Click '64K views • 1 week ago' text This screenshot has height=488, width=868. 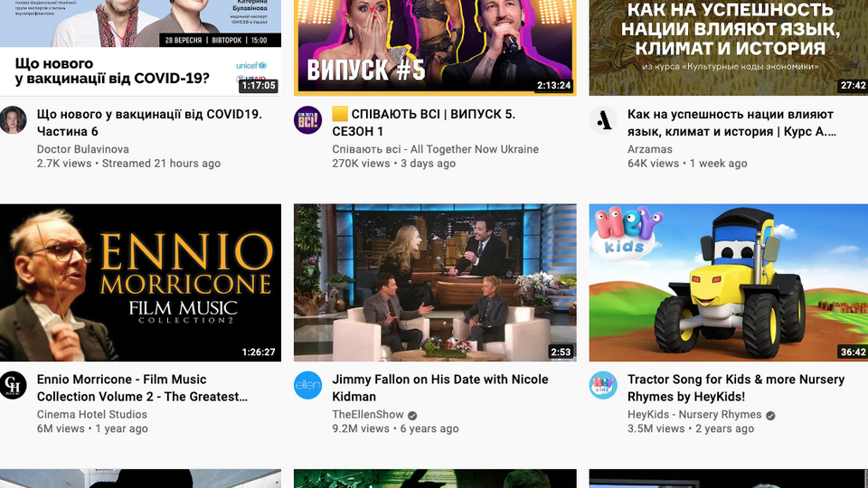click(x=687, y=164)
